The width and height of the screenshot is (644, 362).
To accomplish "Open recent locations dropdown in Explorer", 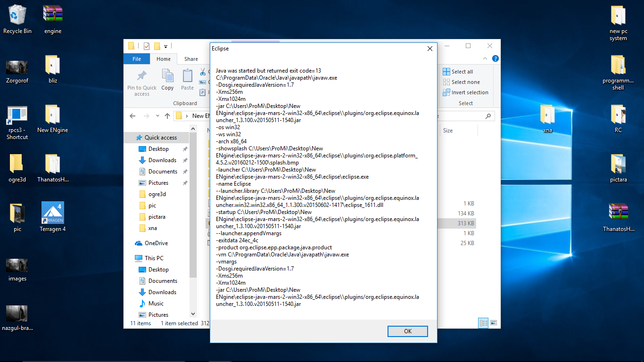I will point(157,116).
